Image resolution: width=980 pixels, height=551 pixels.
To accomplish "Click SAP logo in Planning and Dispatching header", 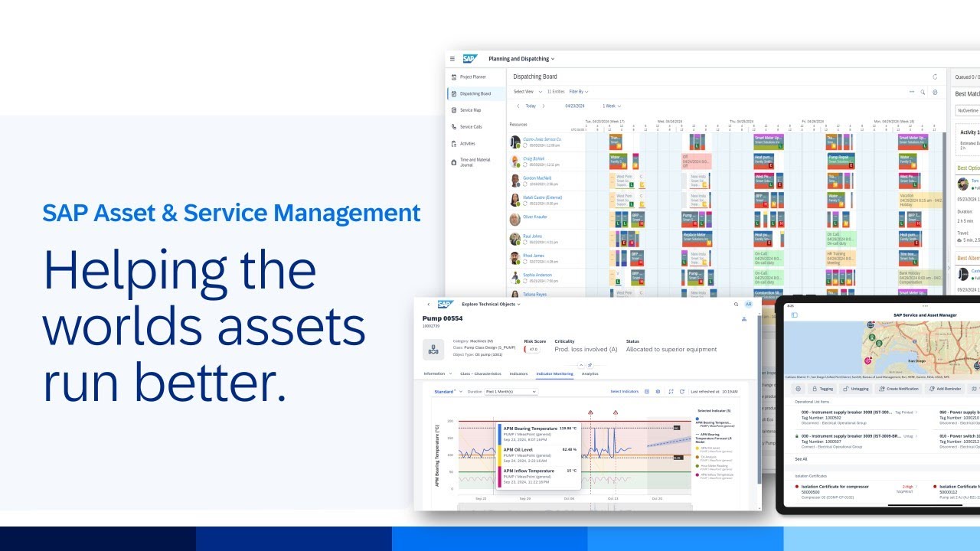I will pyautogui.click(x=469, y=59).
